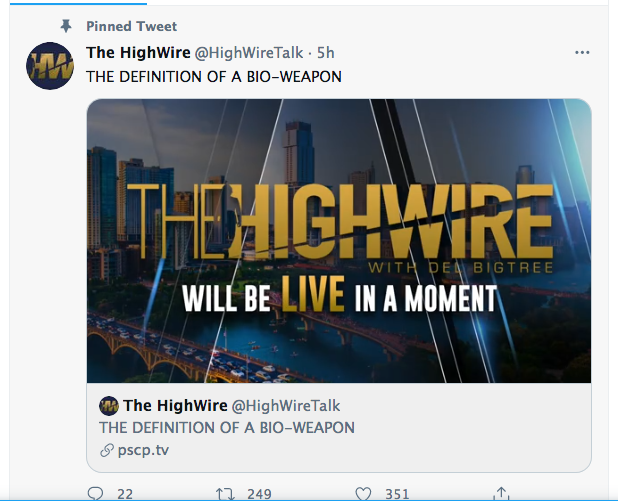Viewport: 618px width, 501px height.
Task: Click the pscp.tv domain link
Action: 143,450
